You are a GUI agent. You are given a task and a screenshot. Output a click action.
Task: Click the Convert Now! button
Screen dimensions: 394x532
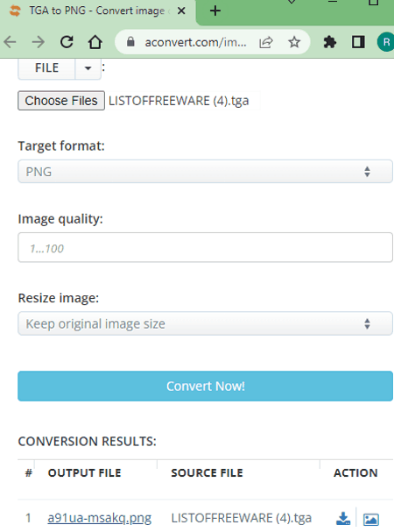coord(205,387)
